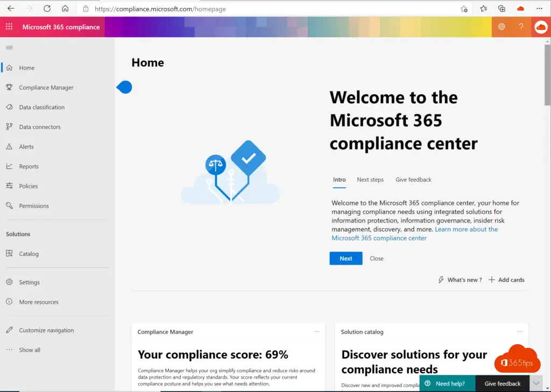
Task: Reload the page with the refresh icon
Action: [47, 9]
